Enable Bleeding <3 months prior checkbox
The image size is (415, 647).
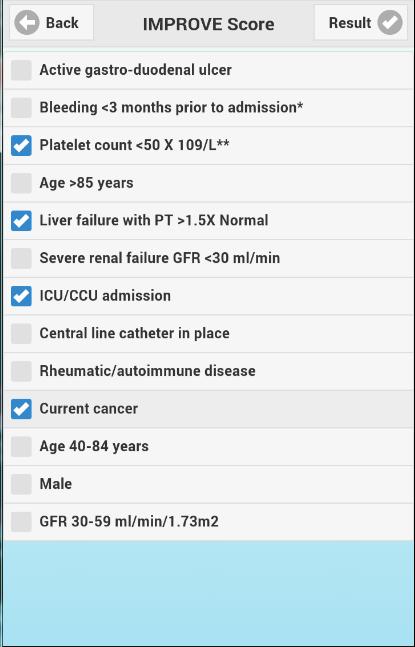pyautogui.click(x=21, y=108)
